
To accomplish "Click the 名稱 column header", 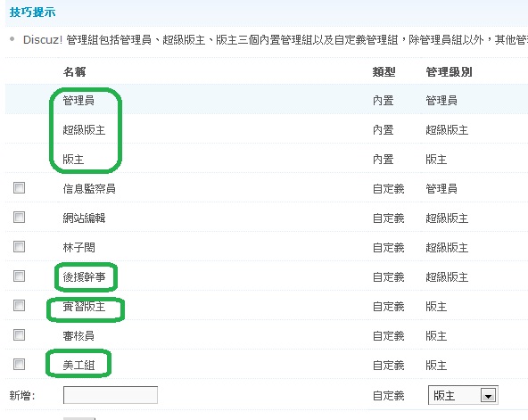I will (74, 71).
